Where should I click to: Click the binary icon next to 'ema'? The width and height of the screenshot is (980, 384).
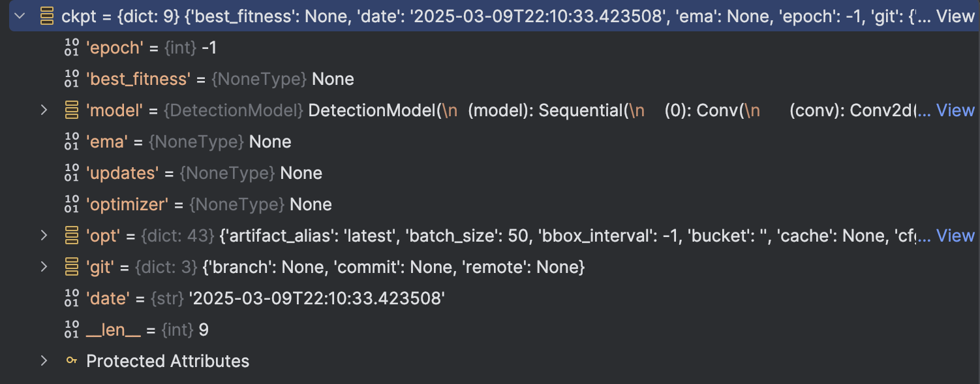pos(72,142)
